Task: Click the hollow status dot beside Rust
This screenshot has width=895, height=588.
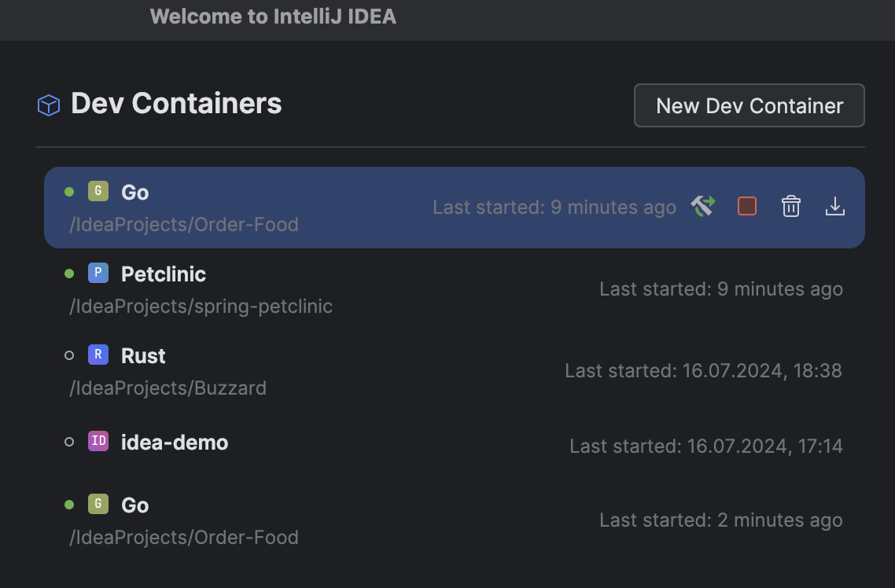Action: [69, 355]
